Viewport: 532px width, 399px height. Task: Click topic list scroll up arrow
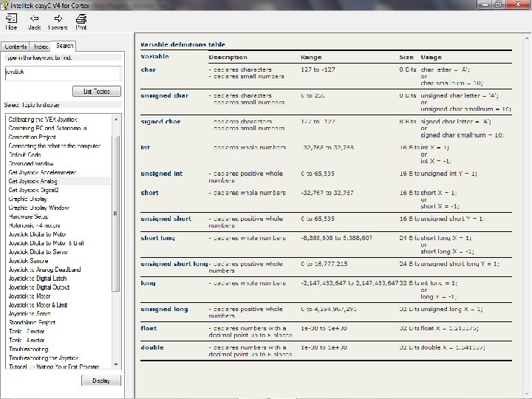(116, 119)
